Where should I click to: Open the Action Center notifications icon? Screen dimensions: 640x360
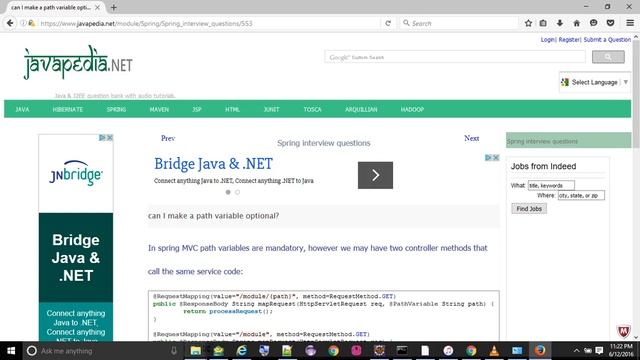(599, 351)
